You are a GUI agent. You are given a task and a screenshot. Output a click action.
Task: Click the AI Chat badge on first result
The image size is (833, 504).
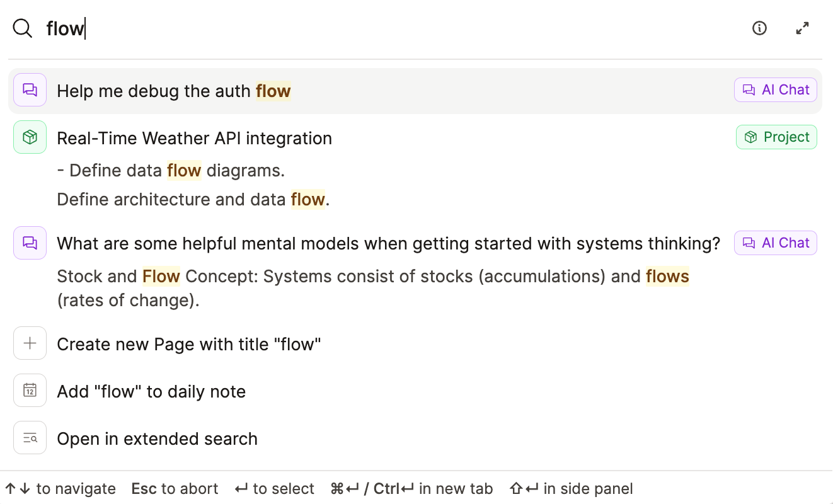775,89
